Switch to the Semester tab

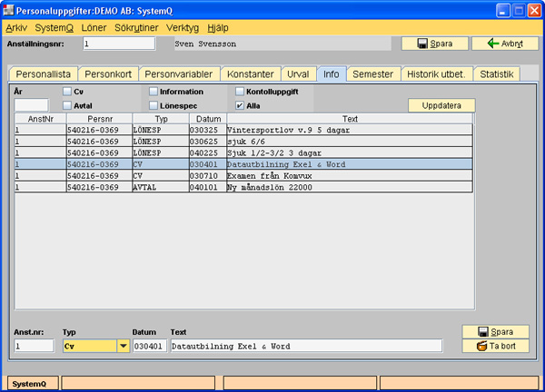373,74
